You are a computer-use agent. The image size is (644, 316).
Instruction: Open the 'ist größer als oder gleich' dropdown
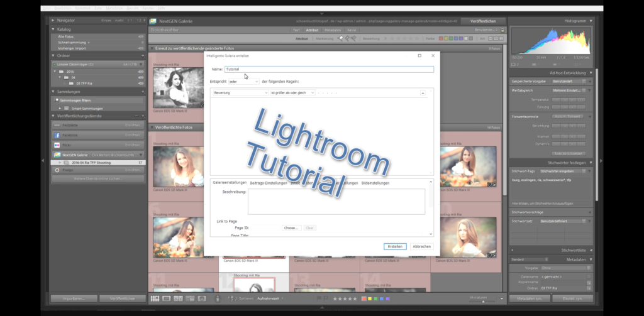(x=292, y=93)
